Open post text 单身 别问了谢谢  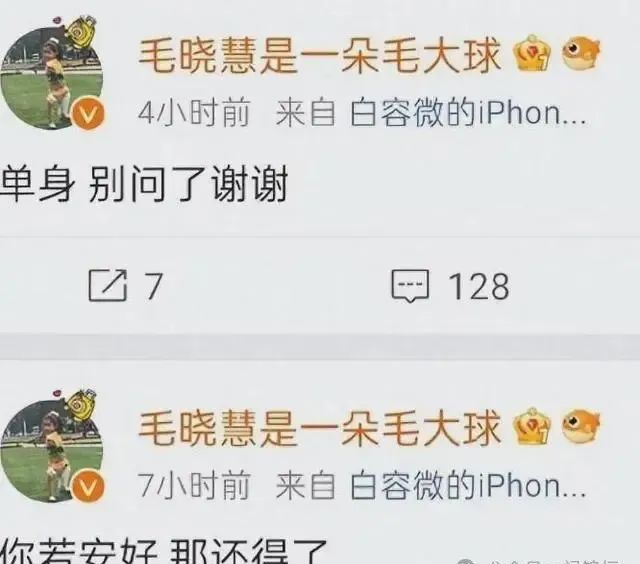pos(144,184)
